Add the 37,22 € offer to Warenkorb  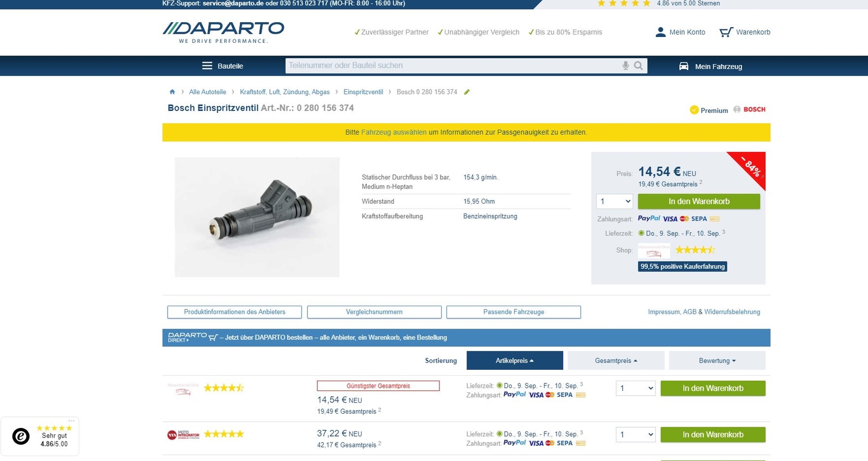click(712, 434)
